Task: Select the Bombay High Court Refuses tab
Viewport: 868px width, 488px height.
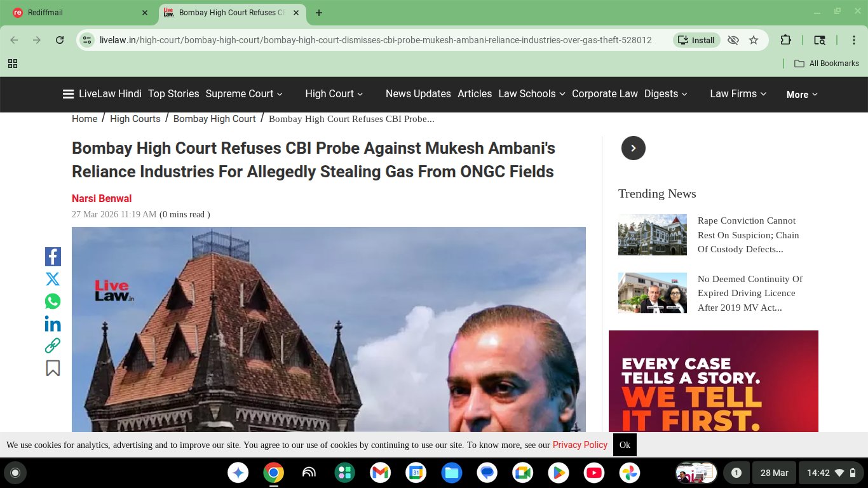Action: point(231,13)
